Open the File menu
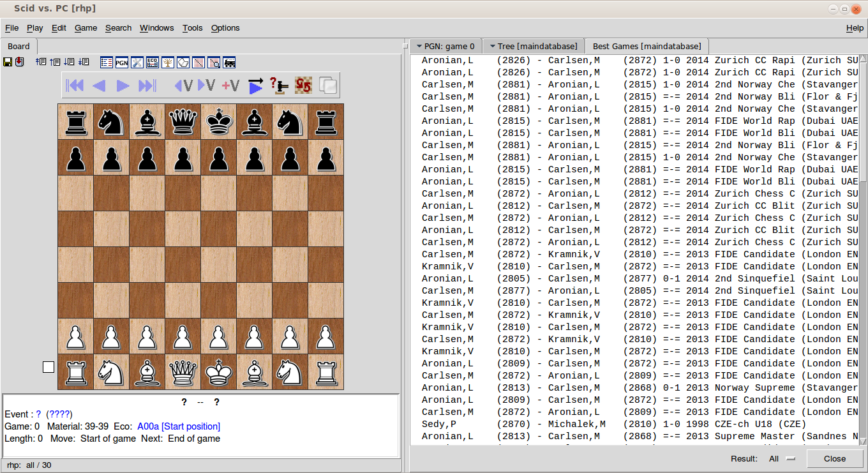 point(11,27)
